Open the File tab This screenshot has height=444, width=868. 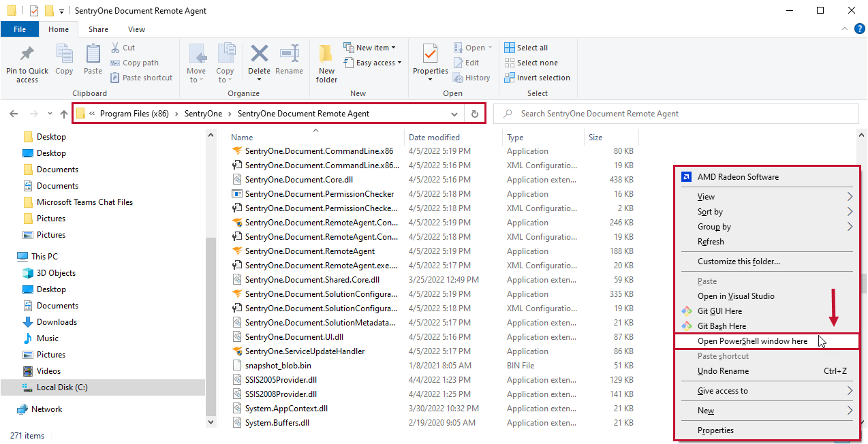pos(20,29)
